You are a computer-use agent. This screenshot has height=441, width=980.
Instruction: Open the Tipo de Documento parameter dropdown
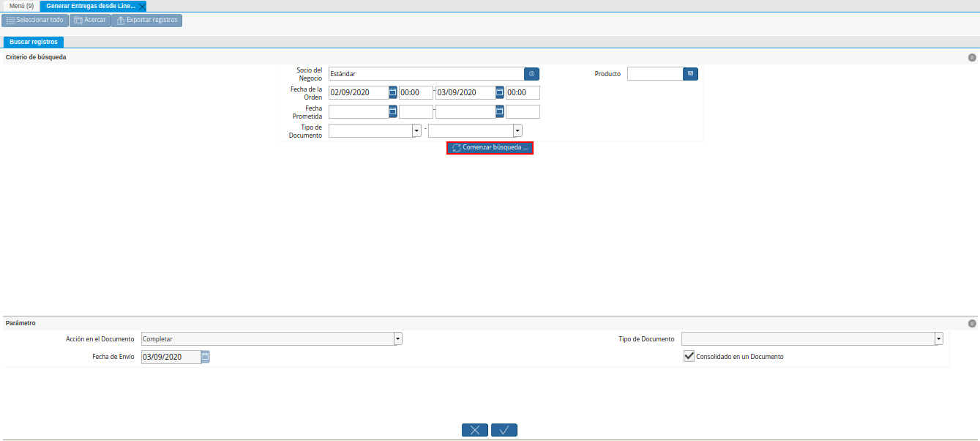pos(938,338)
